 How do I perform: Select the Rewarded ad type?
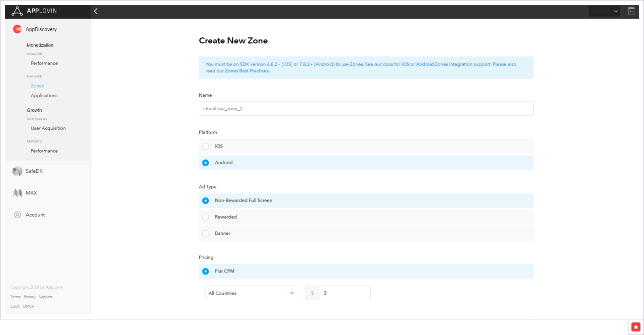(x=206, y=217)
